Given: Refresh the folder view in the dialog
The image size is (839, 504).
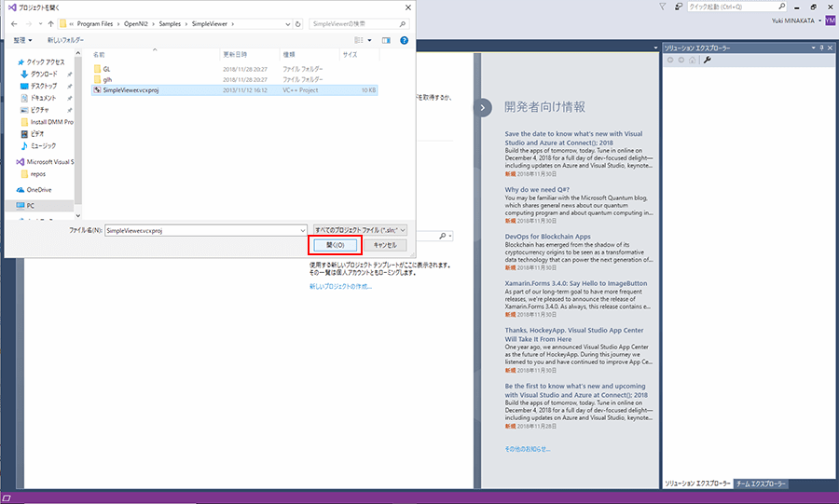Looking at the screenshot, I should (x=298, y=24).
